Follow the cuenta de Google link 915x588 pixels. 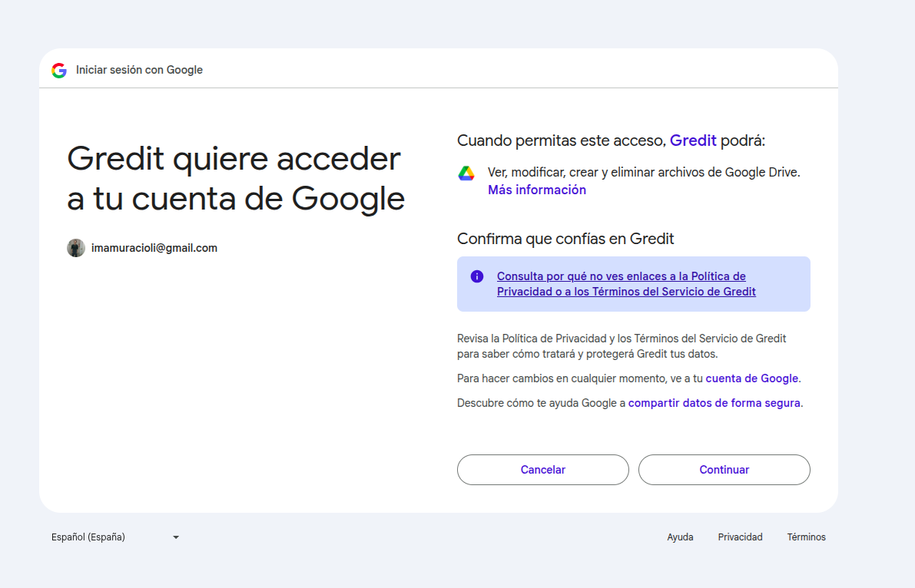pos(751,378)
